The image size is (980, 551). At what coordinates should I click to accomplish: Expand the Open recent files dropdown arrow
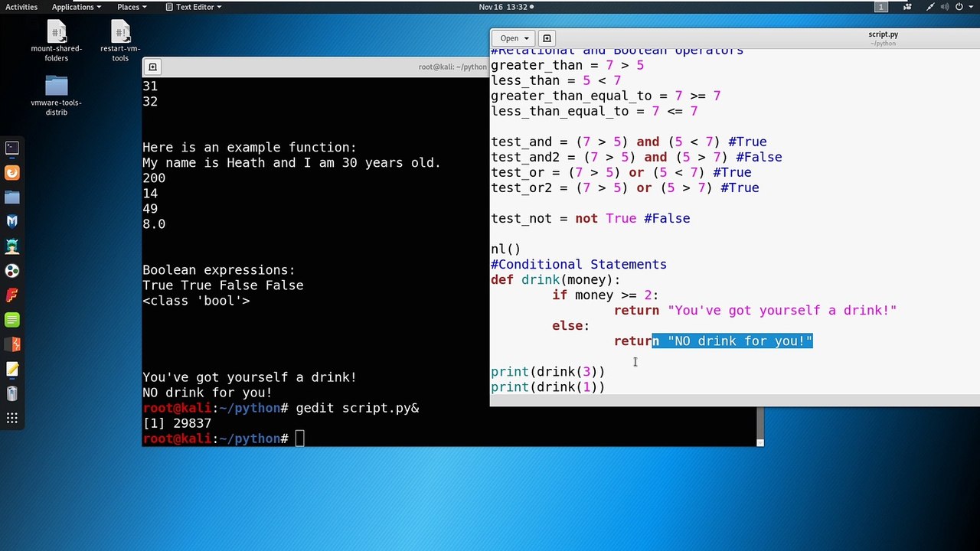pyautogui.click(x=527, y=38)
